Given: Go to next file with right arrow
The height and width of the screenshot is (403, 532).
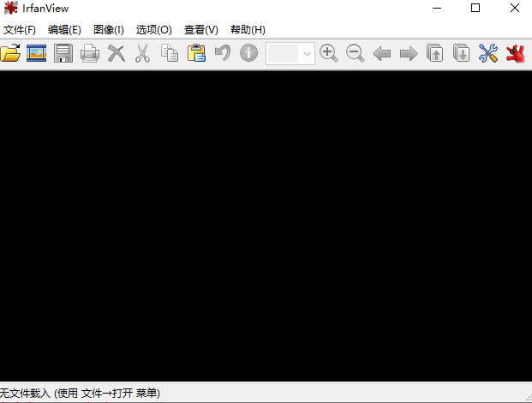Looking at the screenshot, I should 409,54.
